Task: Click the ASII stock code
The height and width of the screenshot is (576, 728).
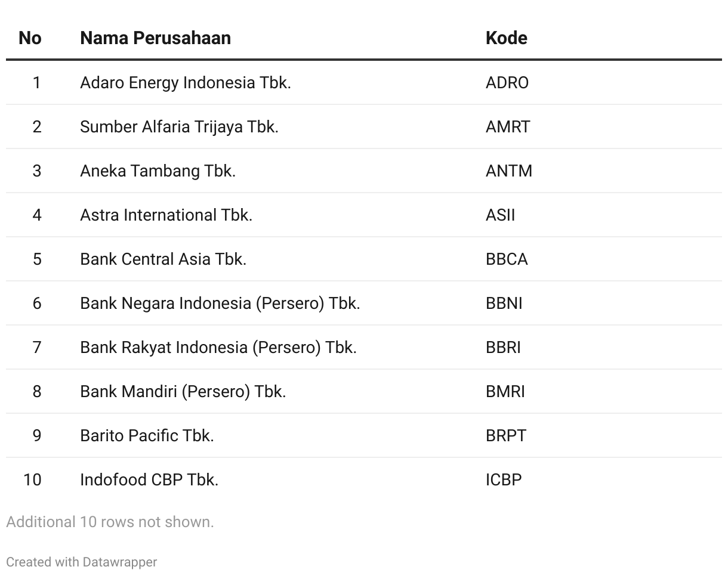Action: click(x=500, y=215)
